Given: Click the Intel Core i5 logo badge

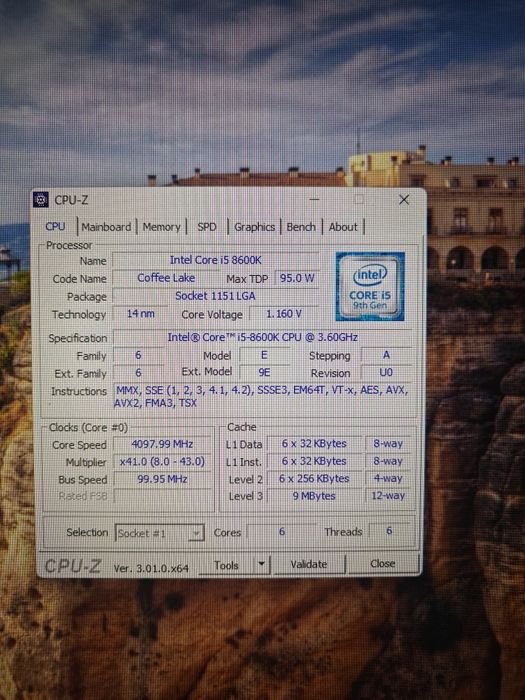Looking at the screenshot, I should point(370,286).
